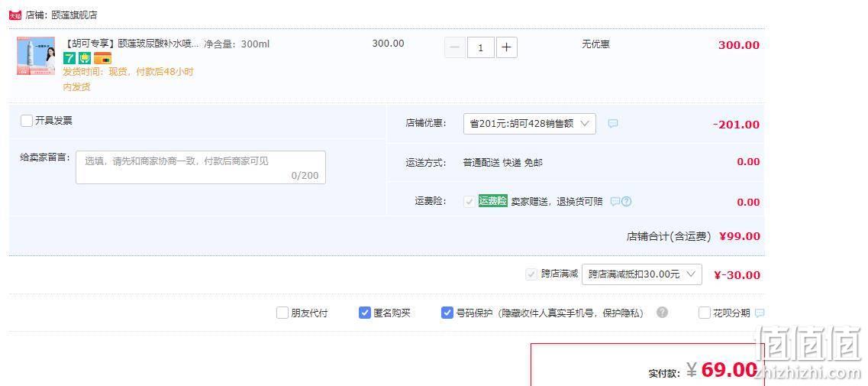Click the comment icon next to 花呗分期
This screenshot has width=868, height=386.
coord(760,313)
